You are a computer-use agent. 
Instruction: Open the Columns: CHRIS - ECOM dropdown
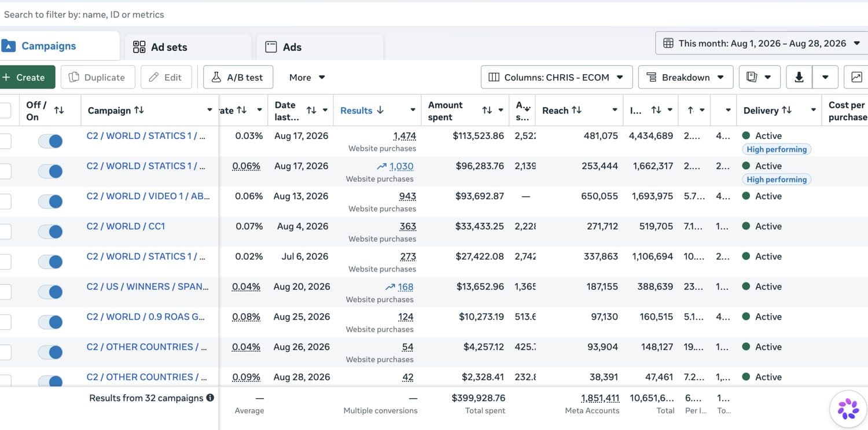pyautogui.click(x=556, y=77)
